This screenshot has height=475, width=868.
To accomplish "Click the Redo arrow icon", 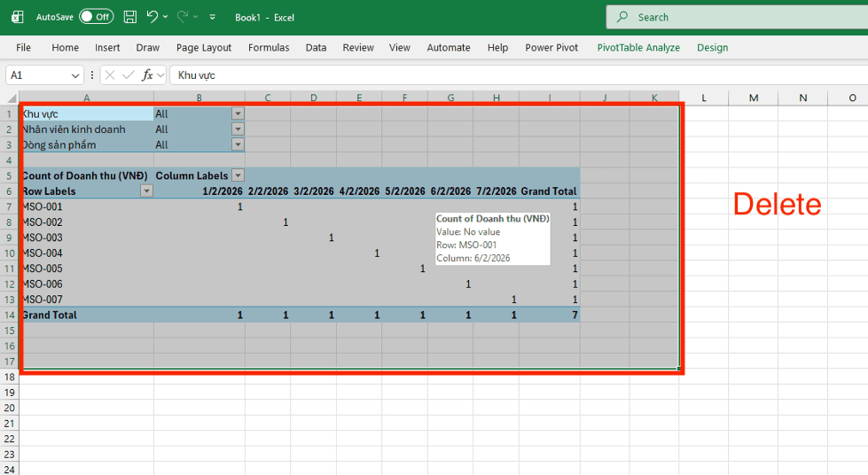I will click(x=183, y=17).
